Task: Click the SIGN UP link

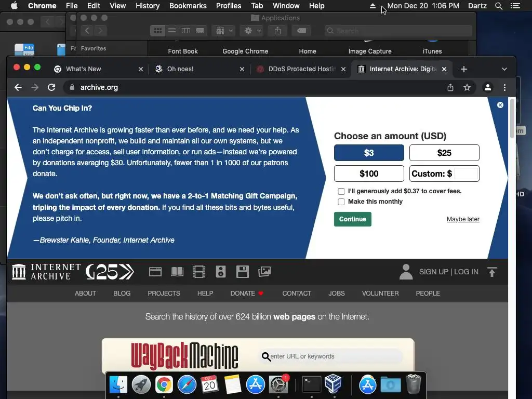Action: click(434, 272)
